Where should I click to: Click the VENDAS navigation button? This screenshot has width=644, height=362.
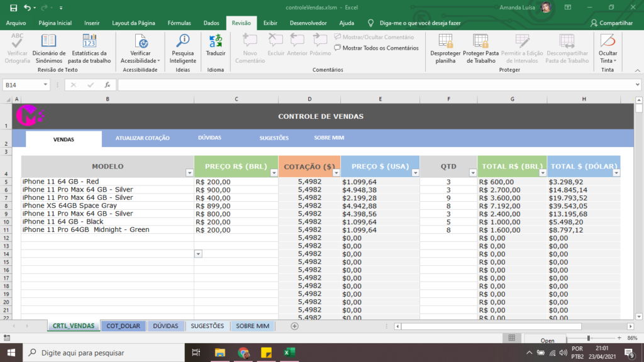click(64, 139)
